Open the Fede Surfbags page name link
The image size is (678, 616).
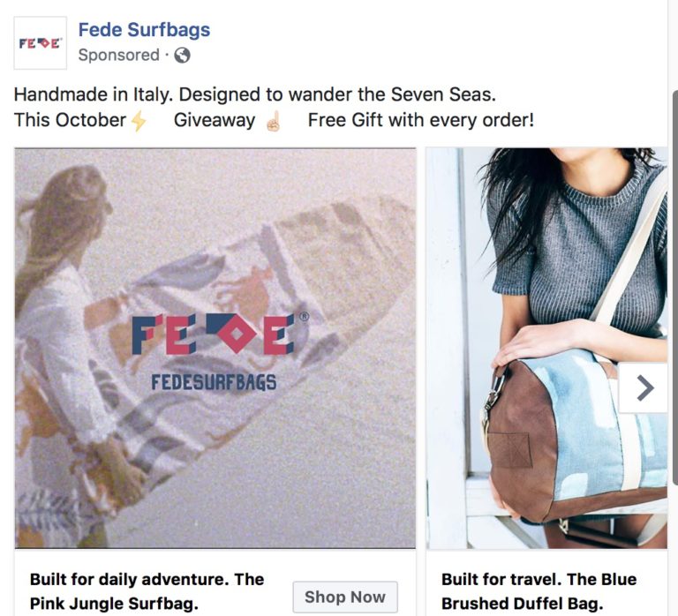[144, 30]
